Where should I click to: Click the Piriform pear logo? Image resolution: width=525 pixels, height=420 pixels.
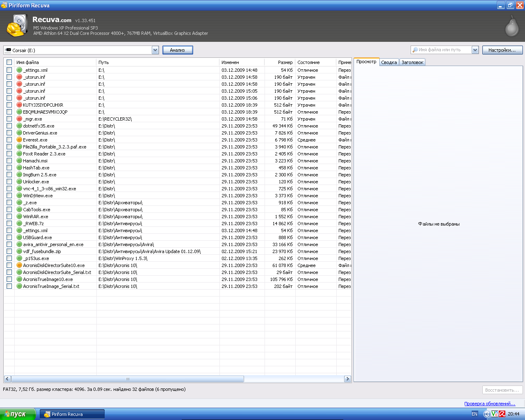[x=511, y=26]
